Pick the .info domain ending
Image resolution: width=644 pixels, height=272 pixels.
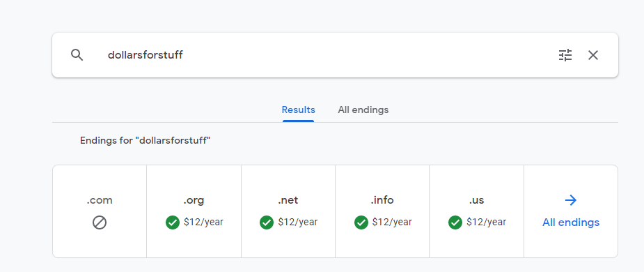pyautogui.click(x=382, y=211)
